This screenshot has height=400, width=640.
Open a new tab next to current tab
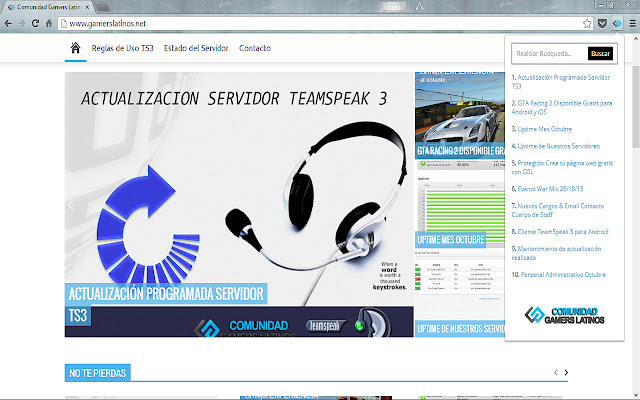point(102,7)
